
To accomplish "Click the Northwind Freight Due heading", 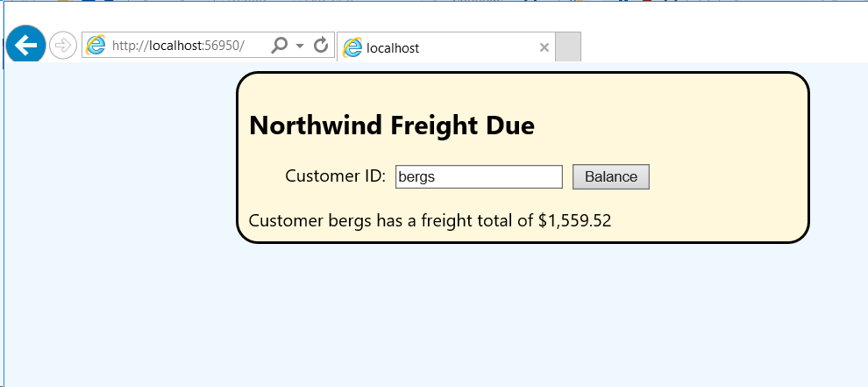I will [x=392, y=125].
